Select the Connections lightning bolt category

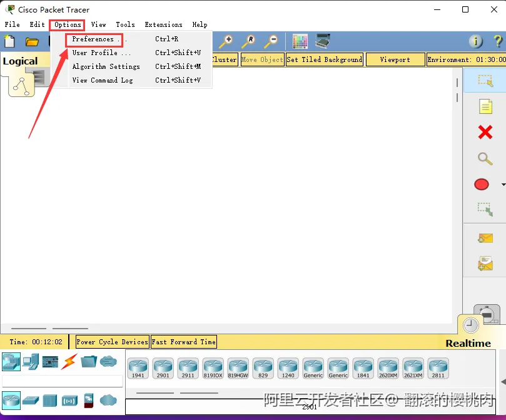click(x=69, y=362)
